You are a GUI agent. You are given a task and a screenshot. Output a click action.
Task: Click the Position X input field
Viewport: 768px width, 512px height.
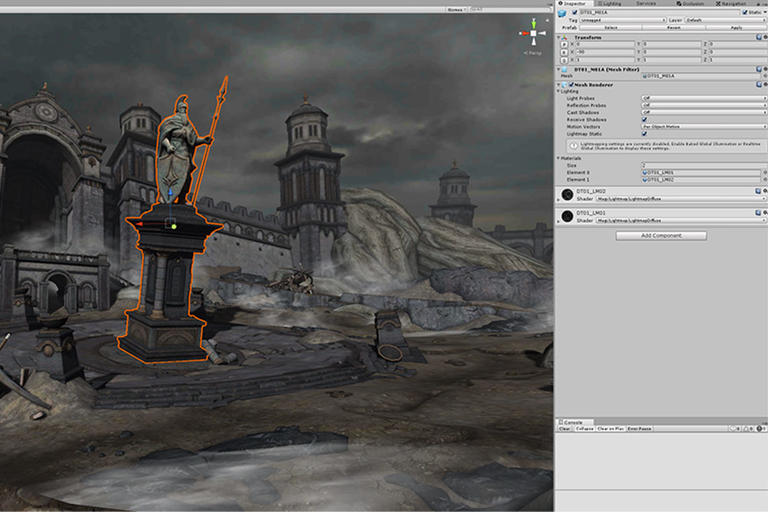pyautogui.click(x=605, y=44)
